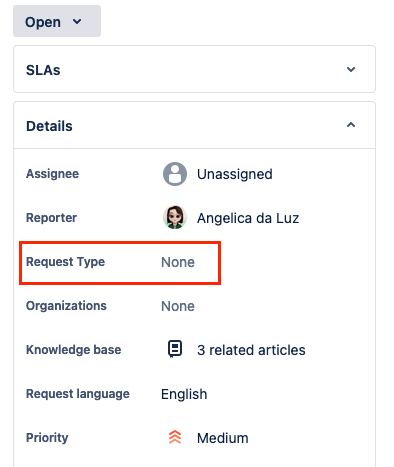Expand the SLAs panel chevron
Image resolution: width=394 pixels, height=467 pixels.
coord(351,70)
